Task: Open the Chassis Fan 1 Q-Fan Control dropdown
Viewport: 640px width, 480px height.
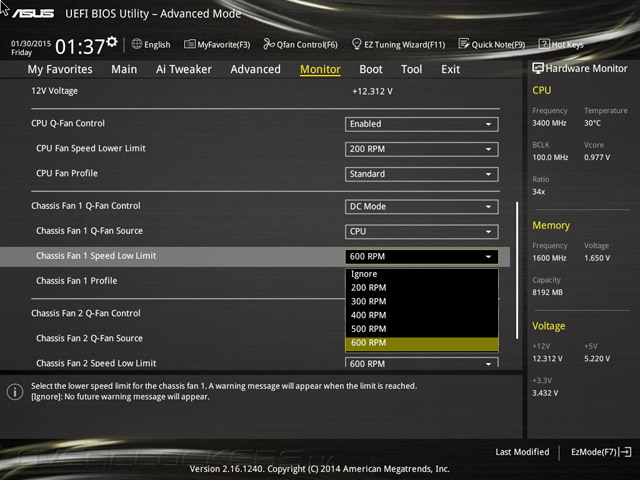Action: (422, 207)
